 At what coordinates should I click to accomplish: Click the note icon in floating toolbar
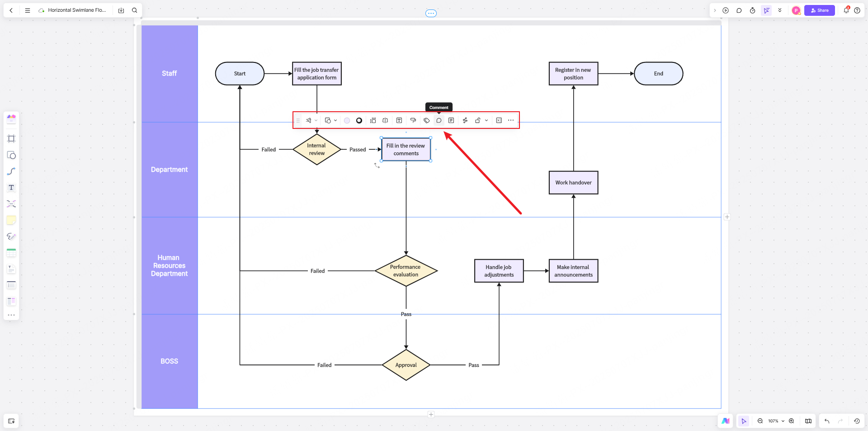click(x=451, y=120)
